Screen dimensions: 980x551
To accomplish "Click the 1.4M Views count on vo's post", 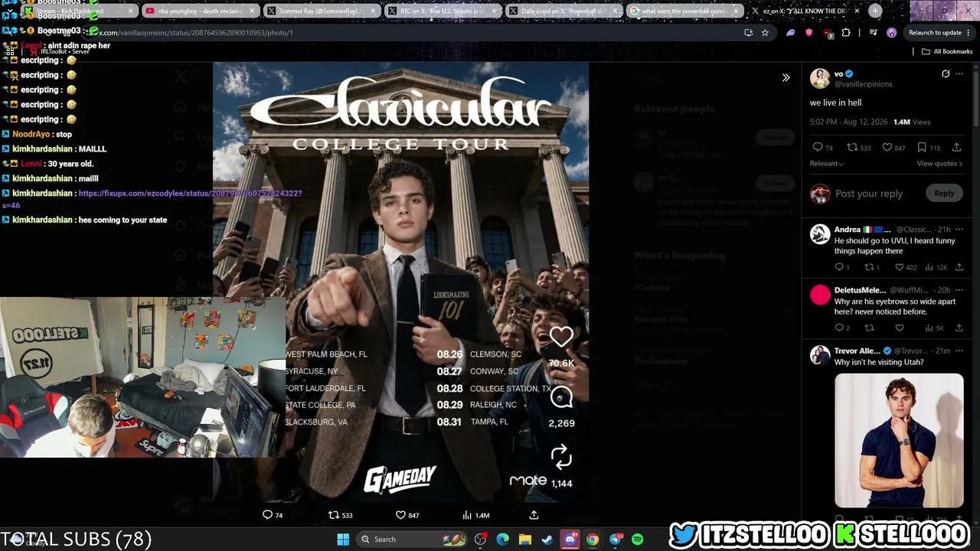I will coord(912,122).
